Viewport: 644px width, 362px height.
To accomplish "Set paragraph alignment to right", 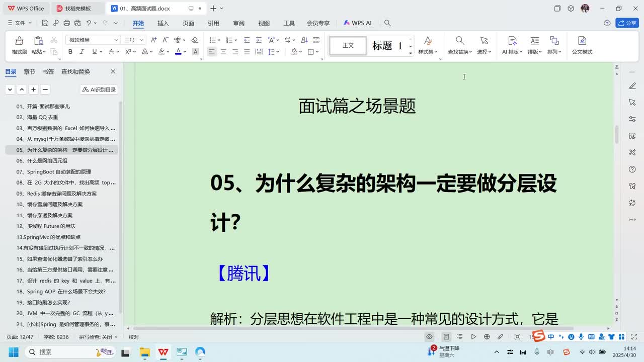I will (235, 52).
